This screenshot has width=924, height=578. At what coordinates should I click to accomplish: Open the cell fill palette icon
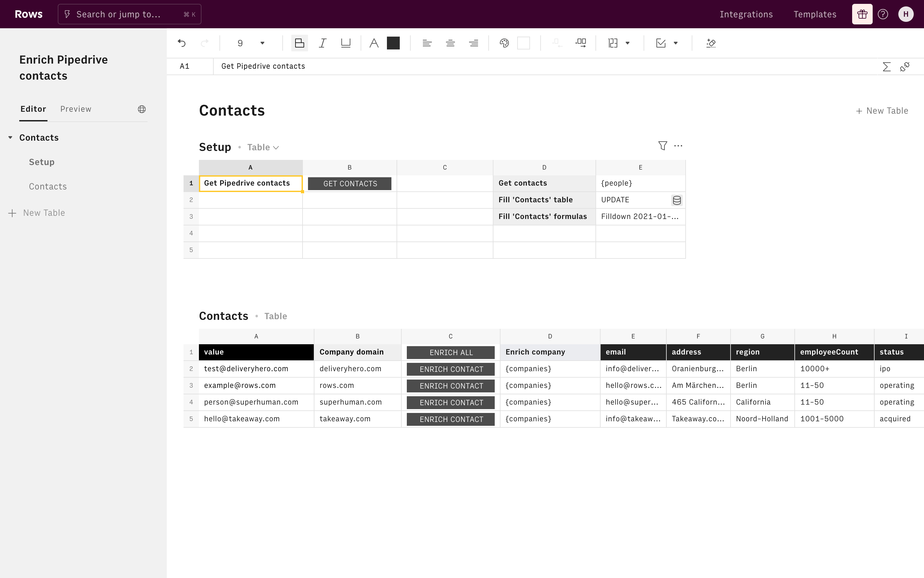(504, 43)
